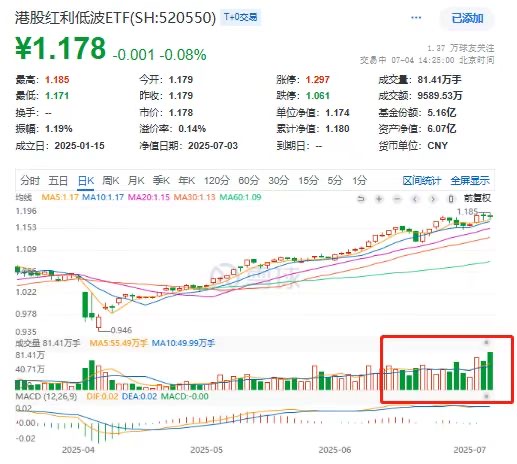Viewport: 517px width, 464px height.
Task: Click the MA20:1.15 moving average label
Action: [x=149, y=197]
